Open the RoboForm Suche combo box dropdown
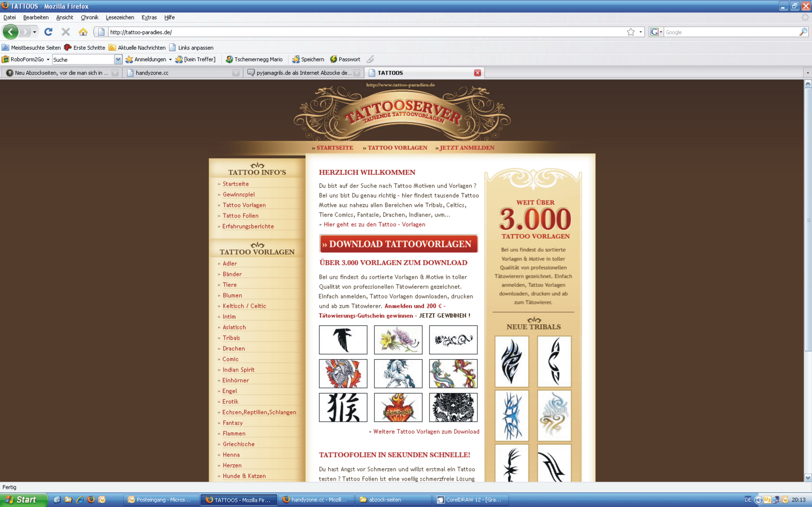This screenshot has height=507, width=812. pyautogui.click(x=118, y=59)
